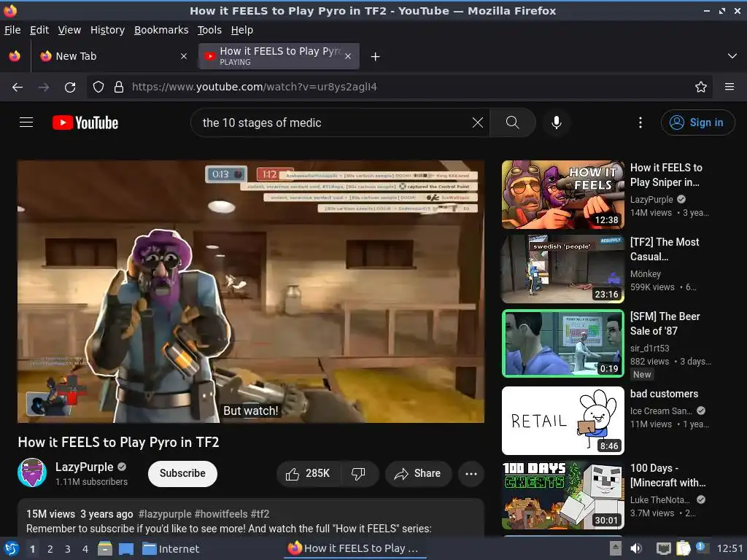This screenshot has height=560, width=747.
Task: Open the taskbar start menu icon
Action: (12, 548)
